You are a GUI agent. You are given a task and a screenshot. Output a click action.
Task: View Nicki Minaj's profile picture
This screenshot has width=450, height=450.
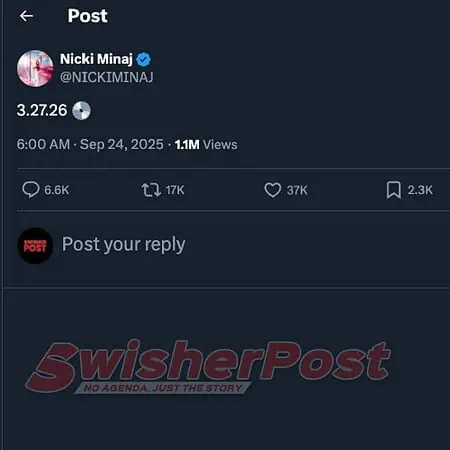pyautogui.click(x=35, y=68)
